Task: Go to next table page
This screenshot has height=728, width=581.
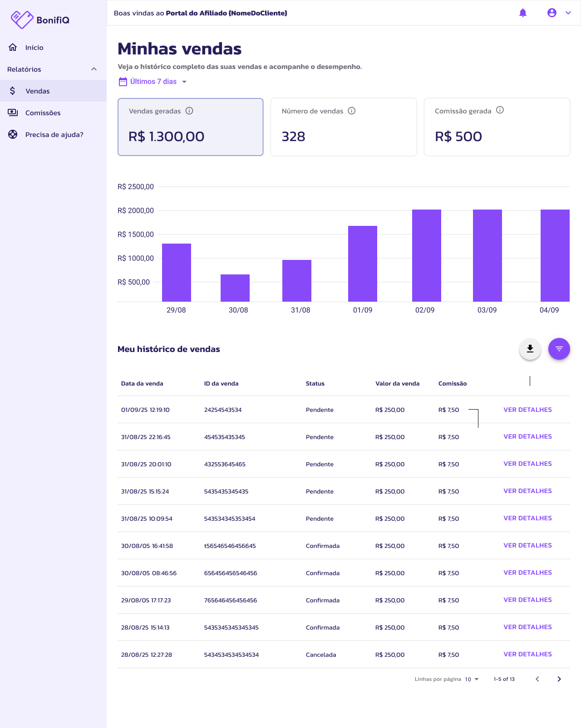Action: tap(559, 679)
